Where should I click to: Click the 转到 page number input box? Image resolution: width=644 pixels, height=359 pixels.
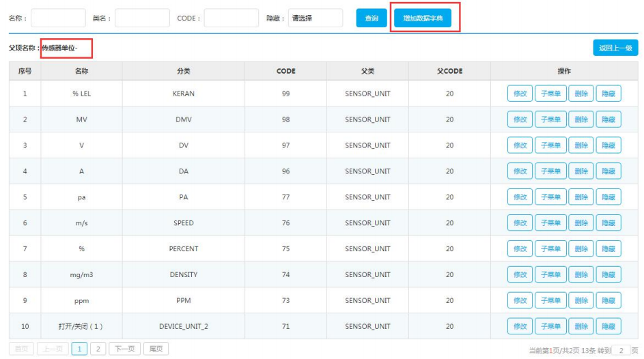[621, 350]
